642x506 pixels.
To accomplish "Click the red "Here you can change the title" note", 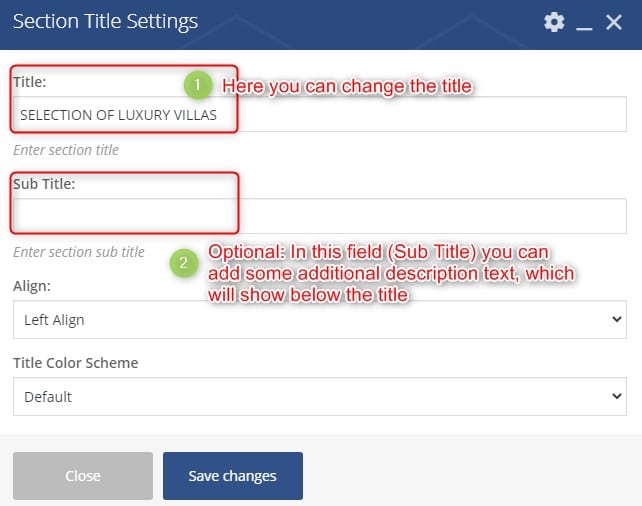I will [346, 87].
